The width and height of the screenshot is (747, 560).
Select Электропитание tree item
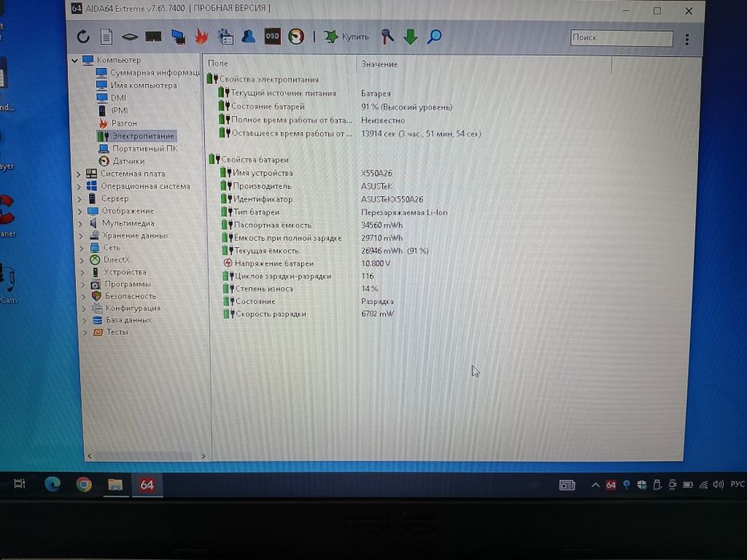point(136,136)
